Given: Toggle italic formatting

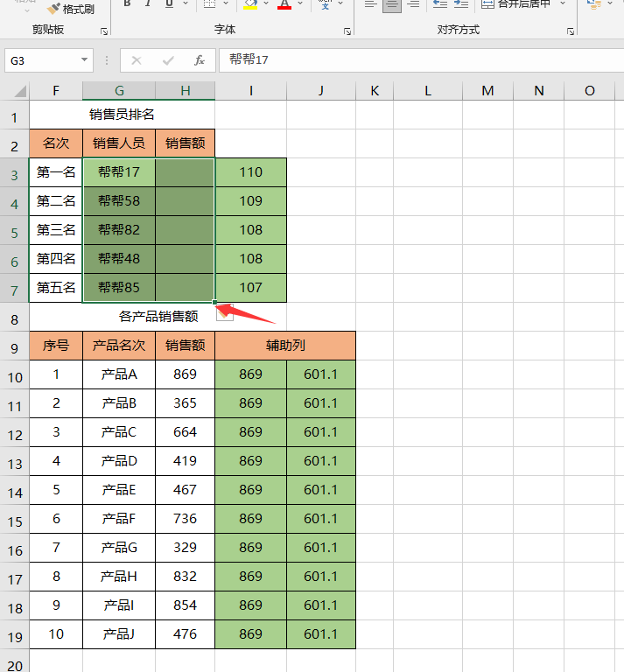Looking at the screenshot, I should pyautogui.click(x=147, y=4).
